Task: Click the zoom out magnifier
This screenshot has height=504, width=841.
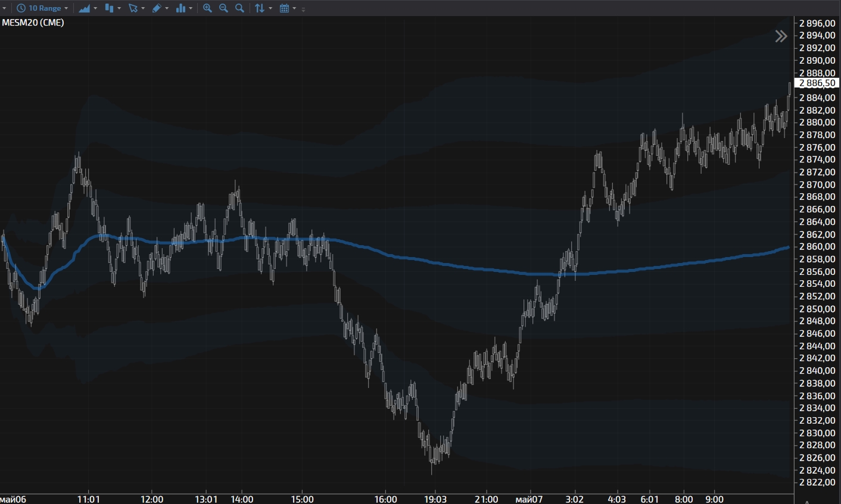Action: (x=223, y=8)
